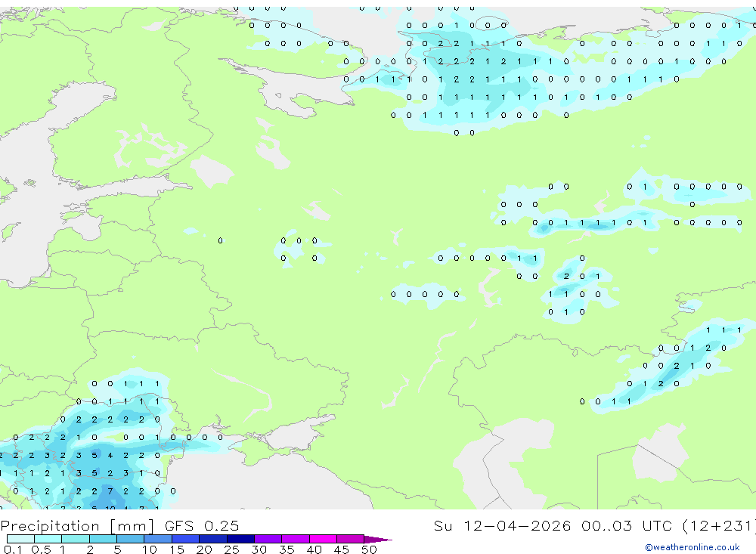This screenshot has height=554, width=756.
Task: Click the 45–50 mm legend color box
Action: (x=351, y=539)
